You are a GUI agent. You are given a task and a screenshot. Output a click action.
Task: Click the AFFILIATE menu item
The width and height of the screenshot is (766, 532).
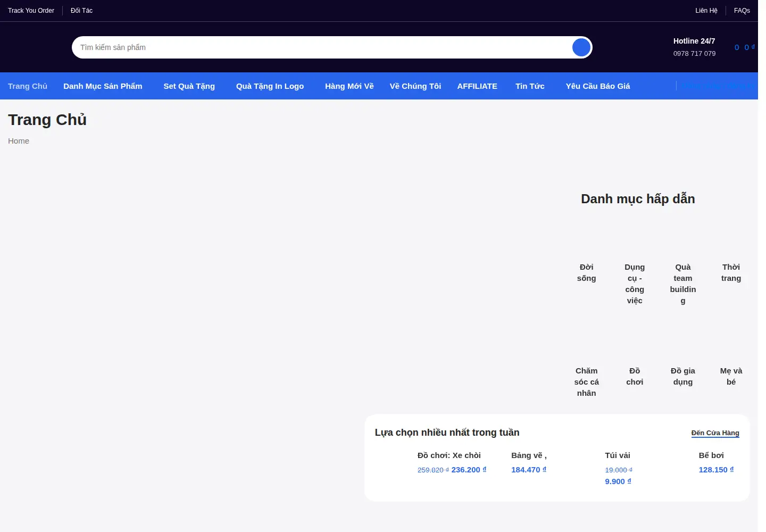[x=477, y=86]
